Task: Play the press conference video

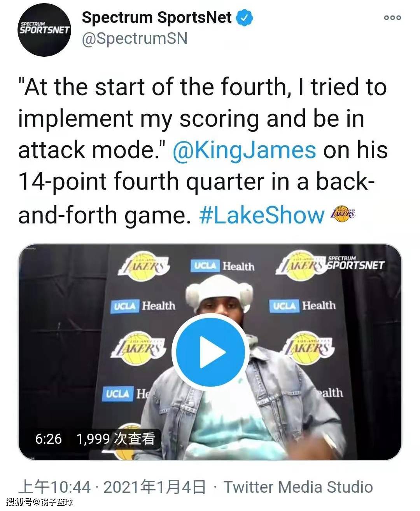Action: click(210, 352)
